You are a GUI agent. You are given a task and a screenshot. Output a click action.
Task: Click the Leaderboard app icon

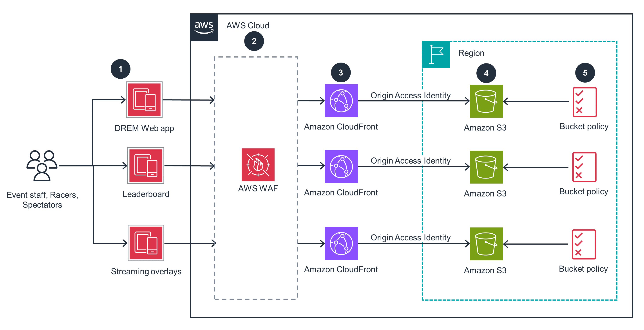coord(146,166)
